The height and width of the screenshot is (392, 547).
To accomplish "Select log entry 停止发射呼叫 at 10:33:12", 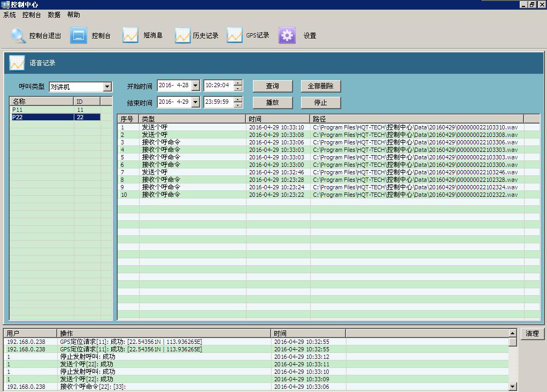I will click(x=257, y=357).
